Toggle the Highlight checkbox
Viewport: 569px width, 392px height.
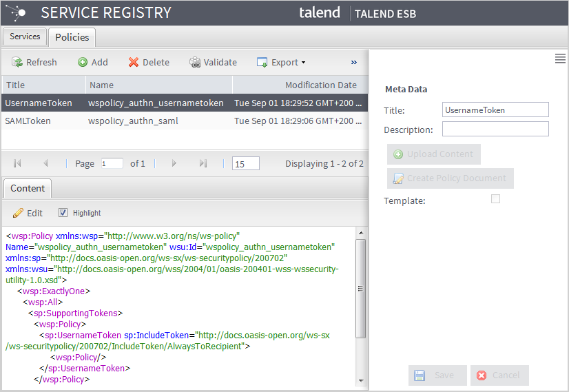(x=63, y=213)
